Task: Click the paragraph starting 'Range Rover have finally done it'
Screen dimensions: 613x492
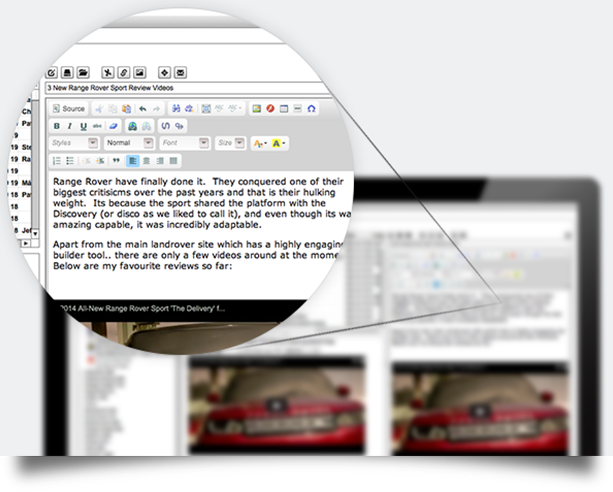Action: pos(202,203)
